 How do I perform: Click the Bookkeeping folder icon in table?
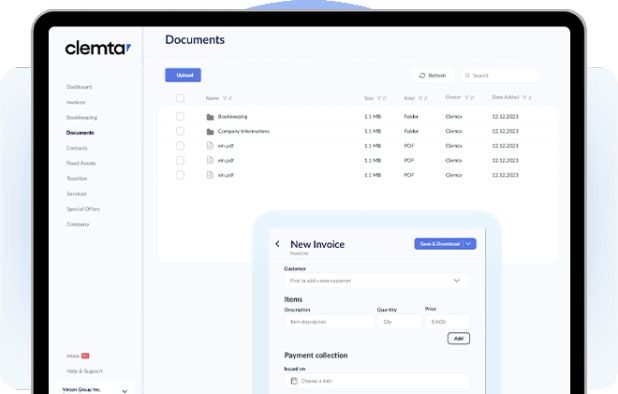210,117
